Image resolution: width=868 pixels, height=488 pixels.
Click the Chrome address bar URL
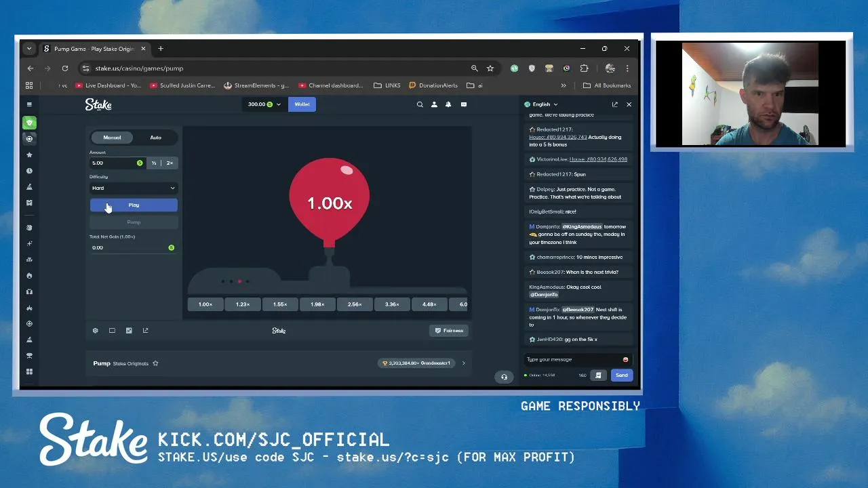point(139,68)
